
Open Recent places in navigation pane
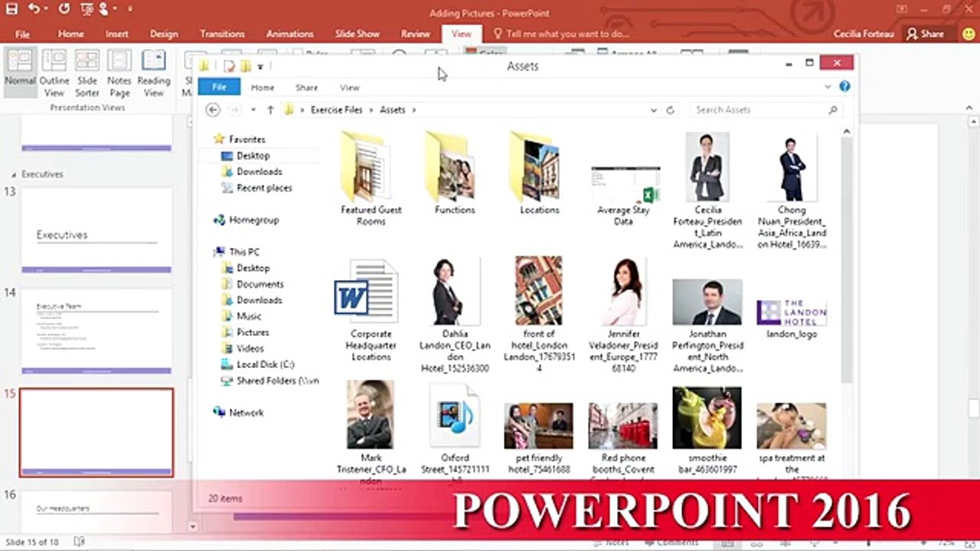[x=264, y=187]
